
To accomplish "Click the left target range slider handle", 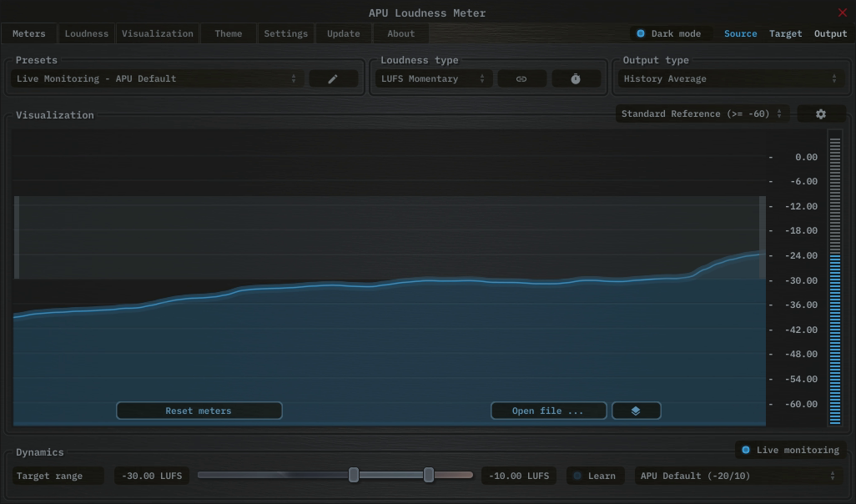I will tap(354, 475).
